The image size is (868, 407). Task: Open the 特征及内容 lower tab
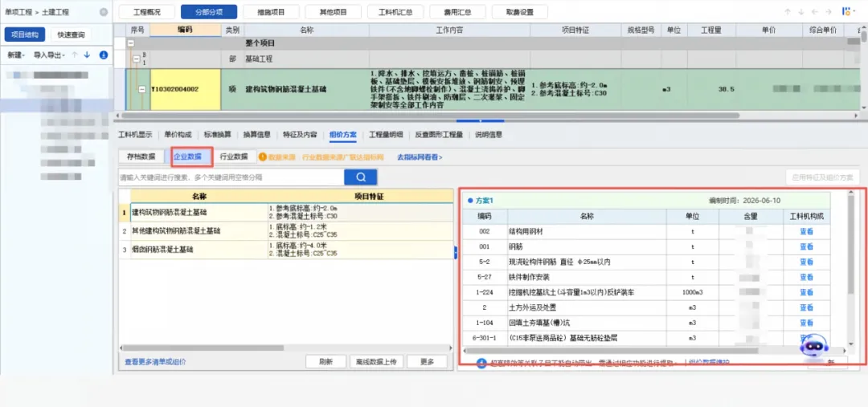pos(300,134)
